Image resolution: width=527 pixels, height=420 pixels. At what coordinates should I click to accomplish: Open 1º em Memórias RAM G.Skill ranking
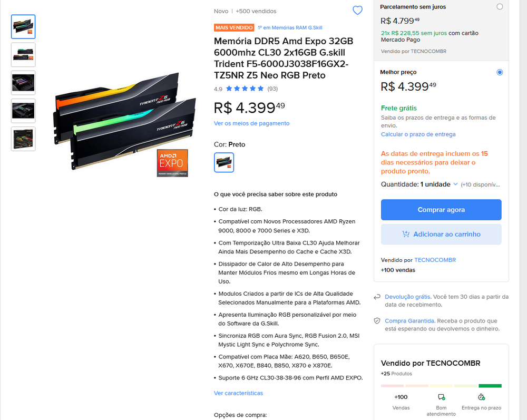point(290,27)
